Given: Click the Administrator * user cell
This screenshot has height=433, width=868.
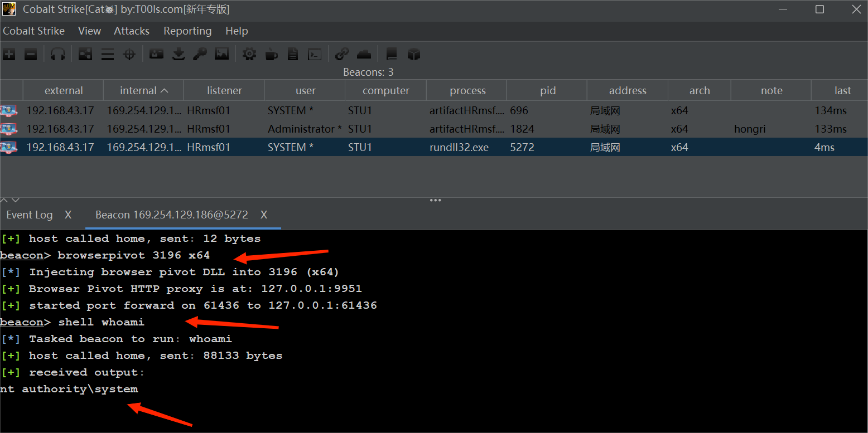Looking at the screenshot, I should click(305, 129).
